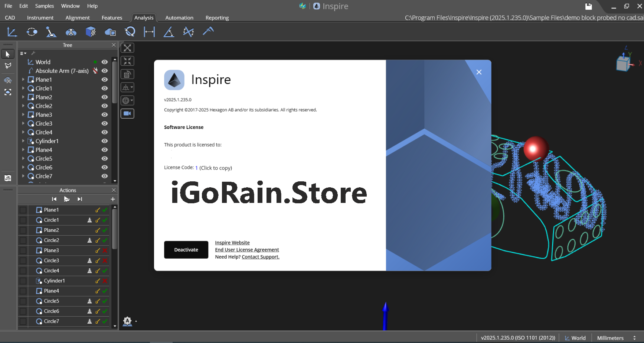Hide Circle1 using its eye toggle
This screenshot has width=644, height=343.
tap(104, 88)
